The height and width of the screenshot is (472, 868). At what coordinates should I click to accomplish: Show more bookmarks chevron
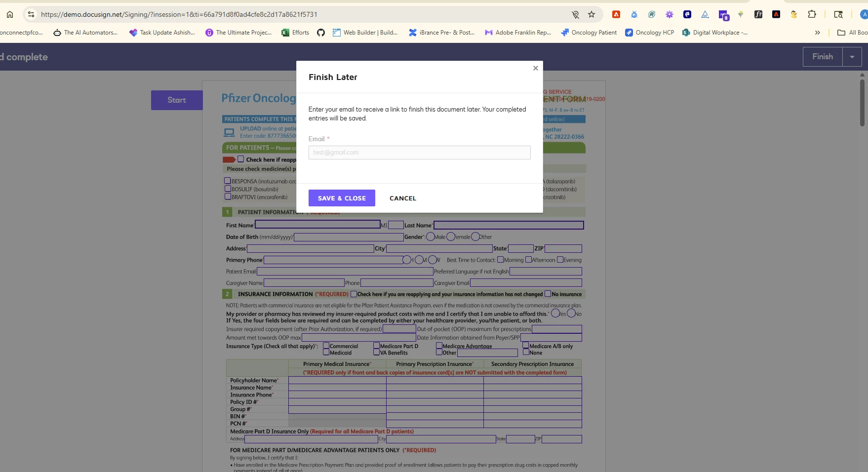[x=818, y=33]
